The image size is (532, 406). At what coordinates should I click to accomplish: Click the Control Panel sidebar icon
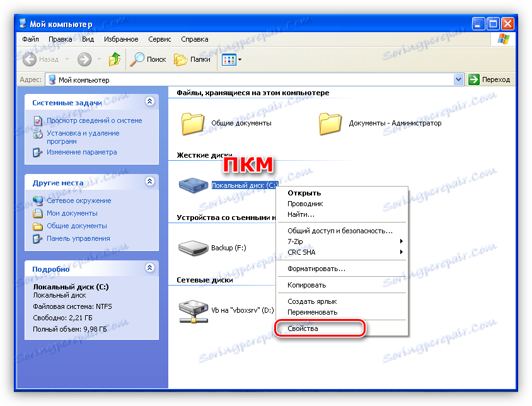point(37,239)
